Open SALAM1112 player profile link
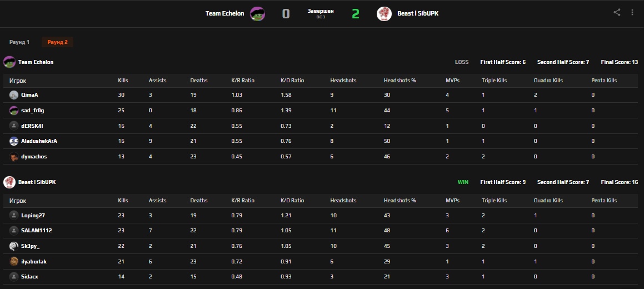Screen dimensions: 644x289 [36, 230]
